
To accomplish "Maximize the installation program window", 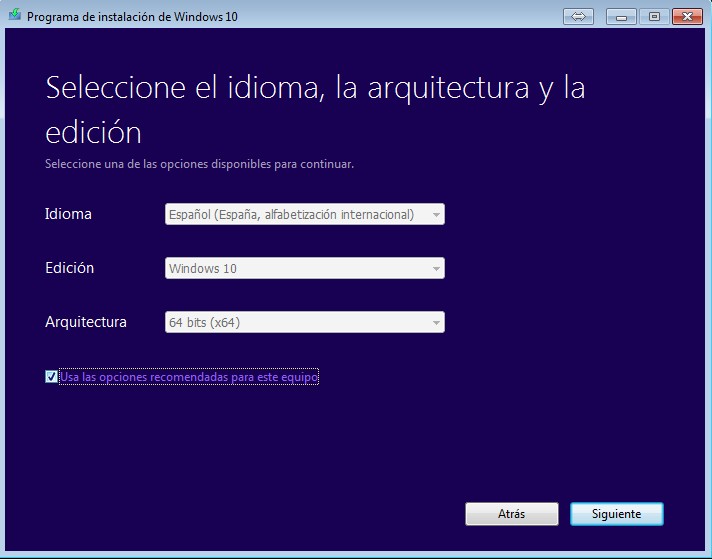I will (654, 16).
